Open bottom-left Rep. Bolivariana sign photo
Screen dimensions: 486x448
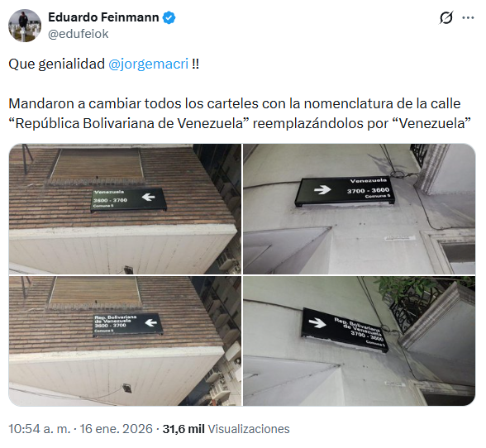click(x=125, y=341)
